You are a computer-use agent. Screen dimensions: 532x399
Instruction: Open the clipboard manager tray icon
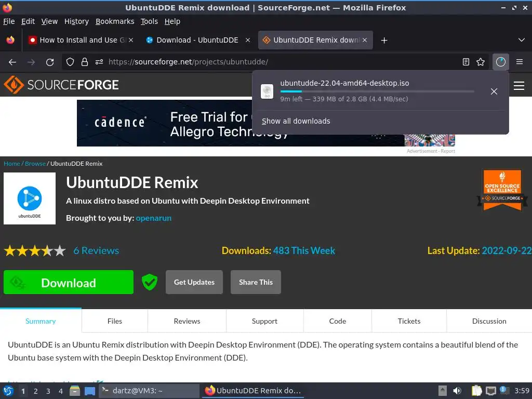tap(477, 391)
